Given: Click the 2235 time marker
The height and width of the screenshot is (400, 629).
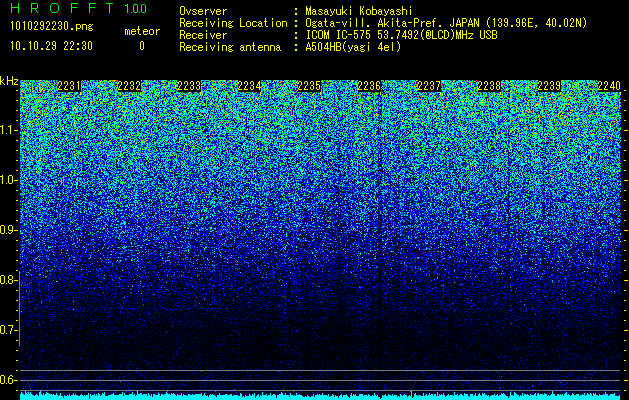Looking at the screenshot, I should [x=309, y=86].
